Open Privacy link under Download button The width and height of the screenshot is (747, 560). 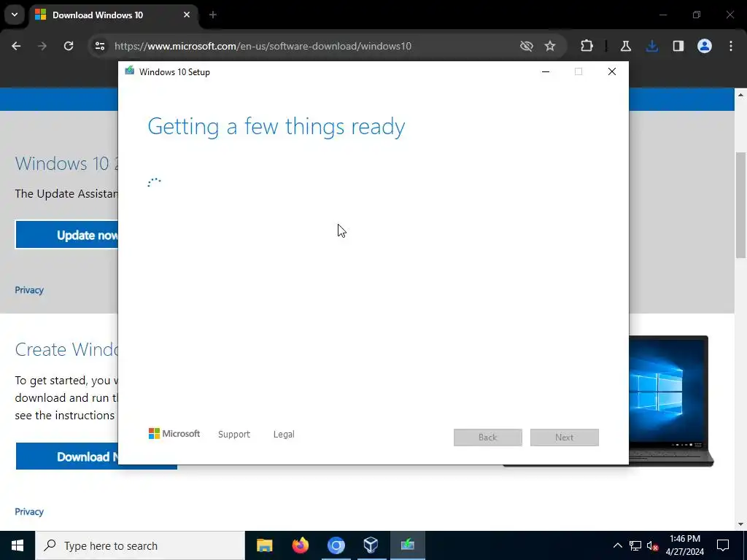pyautogui.click(x=29, y=511)
